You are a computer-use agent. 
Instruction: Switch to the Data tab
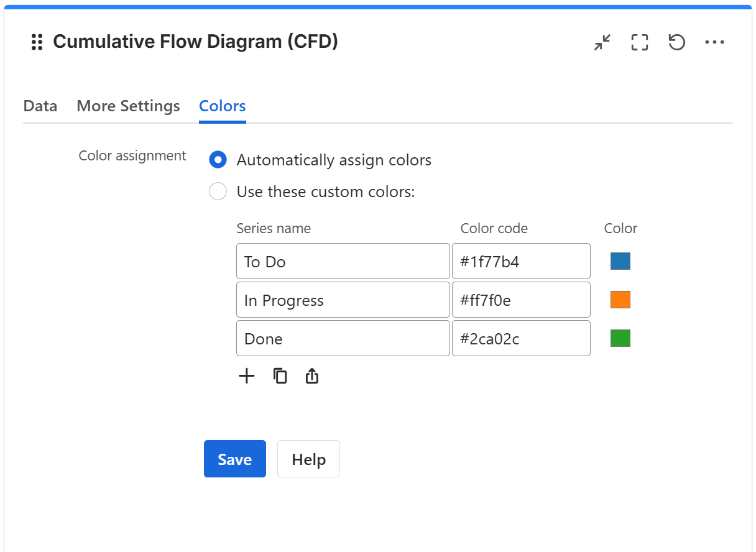[40, 106]
